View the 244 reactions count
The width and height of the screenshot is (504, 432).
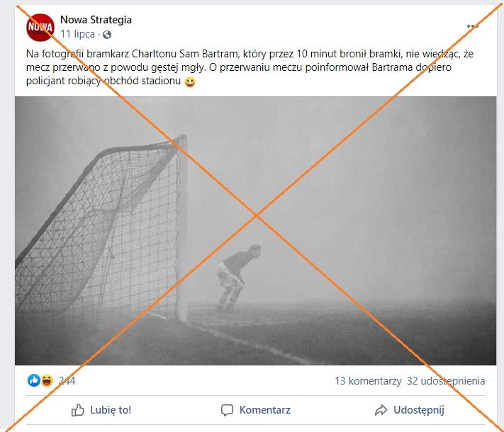tap(67, 381)
